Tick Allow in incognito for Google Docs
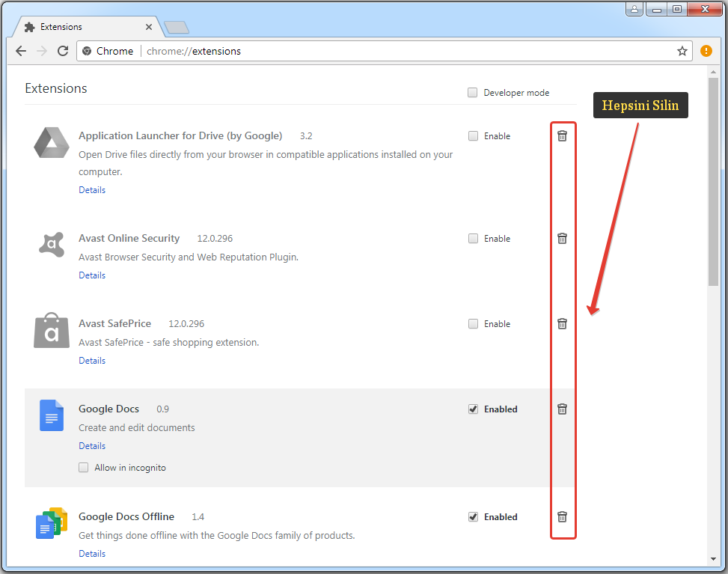 (x=84, y=468)
